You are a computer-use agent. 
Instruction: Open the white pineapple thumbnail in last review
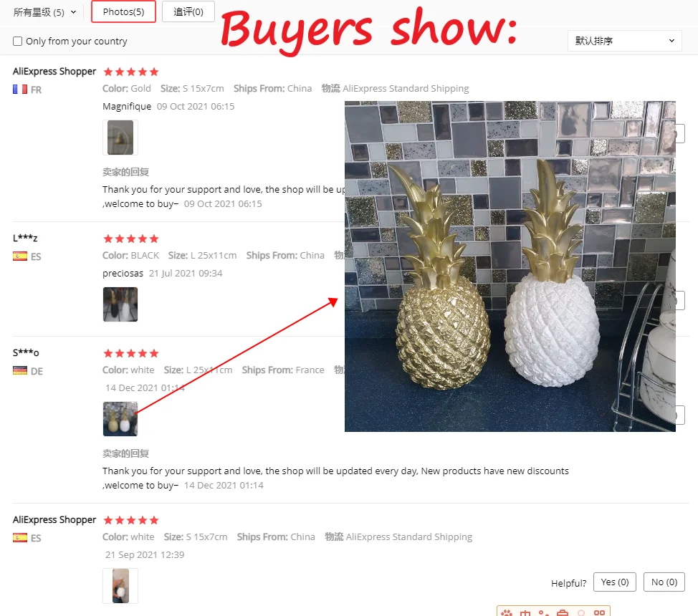120,586
